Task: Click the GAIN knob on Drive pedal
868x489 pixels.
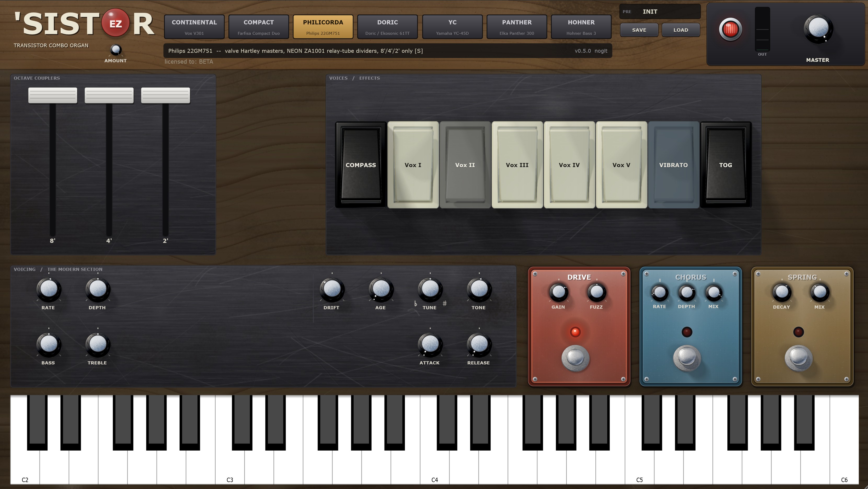Action: [x=558, y=292]
